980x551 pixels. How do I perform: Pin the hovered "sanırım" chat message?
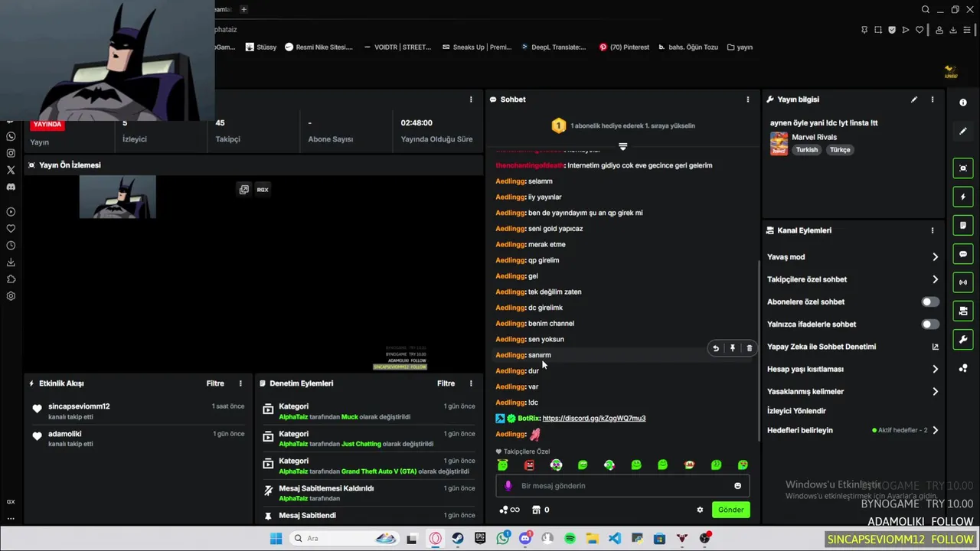pyautogui.click(x=733, y=348)
